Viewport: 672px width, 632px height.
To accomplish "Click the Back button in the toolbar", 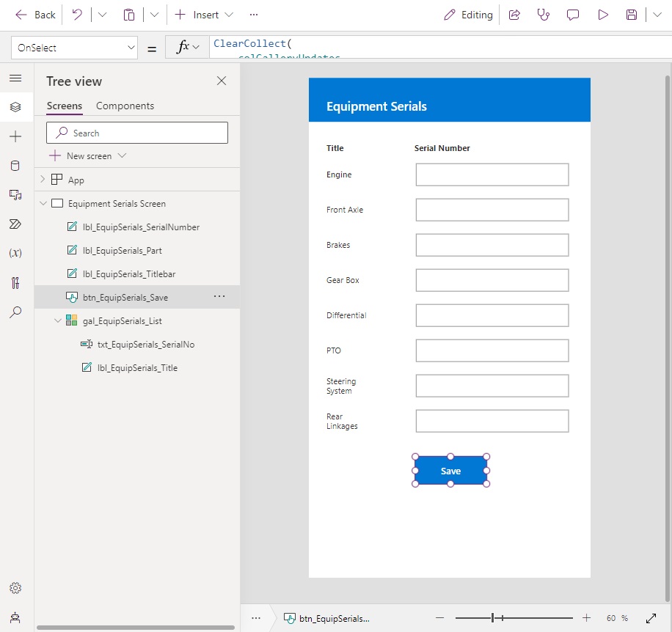I will click(34, 15).
